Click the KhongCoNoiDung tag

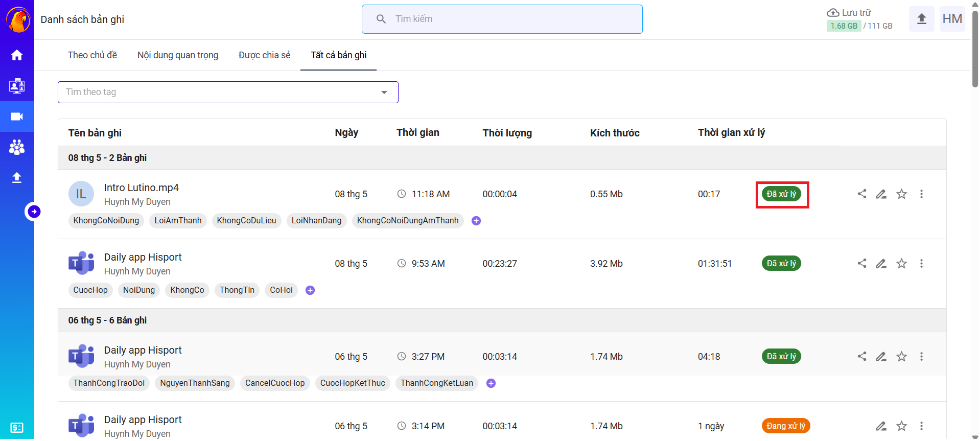pos(106,221)
